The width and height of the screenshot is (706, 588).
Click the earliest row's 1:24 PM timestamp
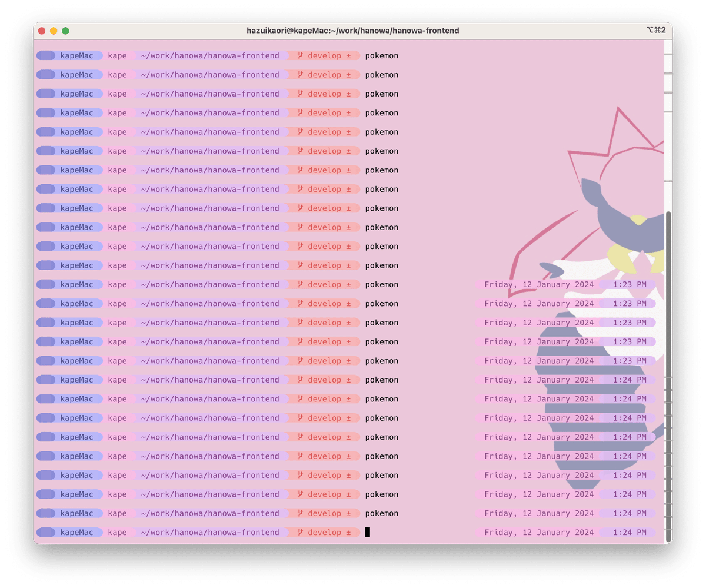point(630,380)
